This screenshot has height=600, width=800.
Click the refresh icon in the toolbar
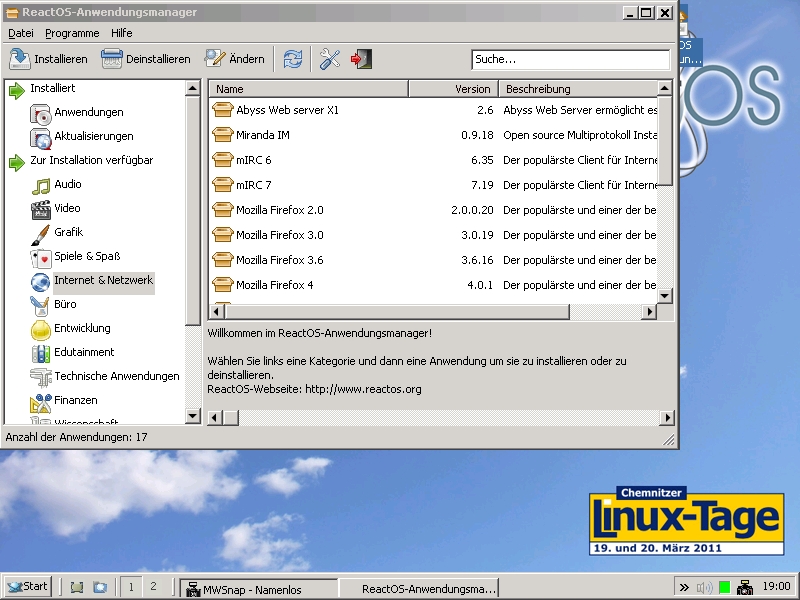click(x=292, y=59)
